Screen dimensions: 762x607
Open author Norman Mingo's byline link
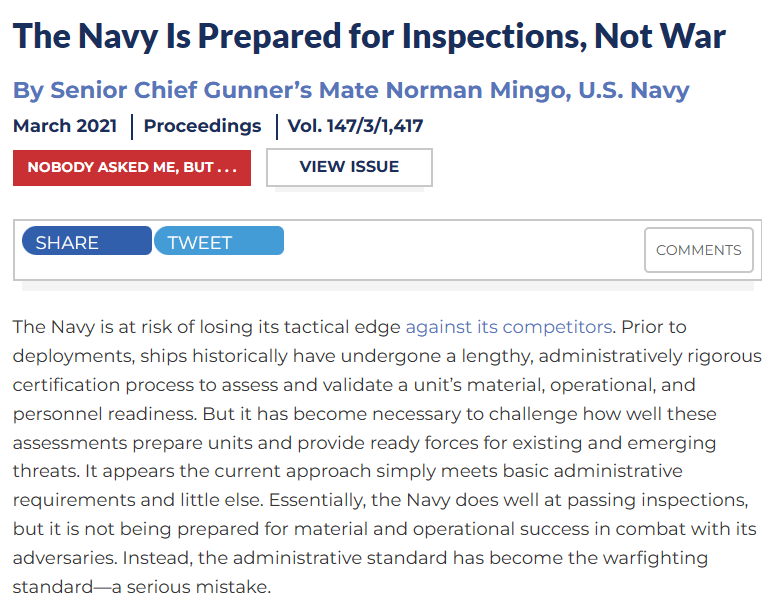click(x=351, y=90)
